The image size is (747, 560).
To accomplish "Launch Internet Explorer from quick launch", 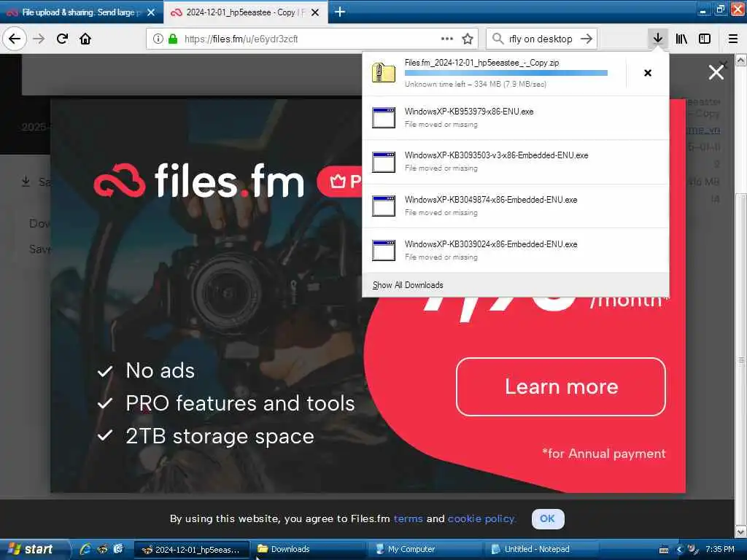I will (86, 549).
